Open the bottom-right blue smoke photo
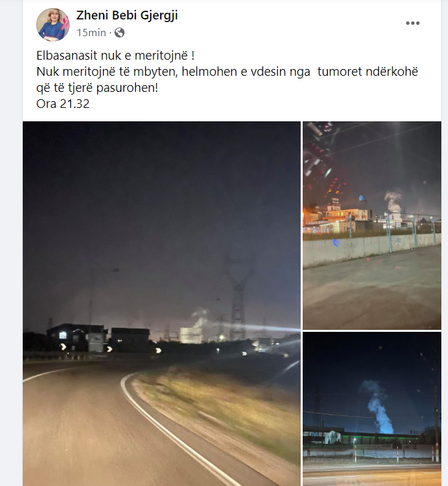The width and height of the screenshot is (448, 486). pyautogui.click(x=372, y=409)
